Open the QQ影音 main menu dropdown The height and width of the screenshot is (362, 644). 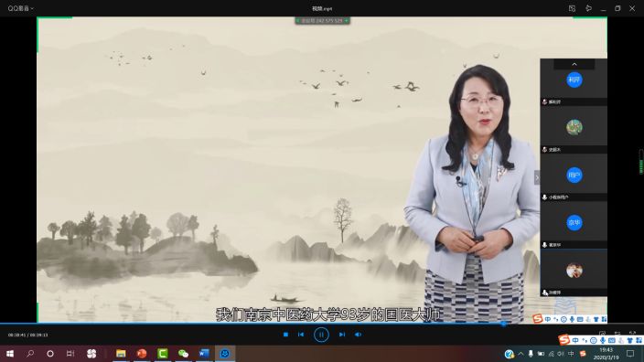coord(20,8)
